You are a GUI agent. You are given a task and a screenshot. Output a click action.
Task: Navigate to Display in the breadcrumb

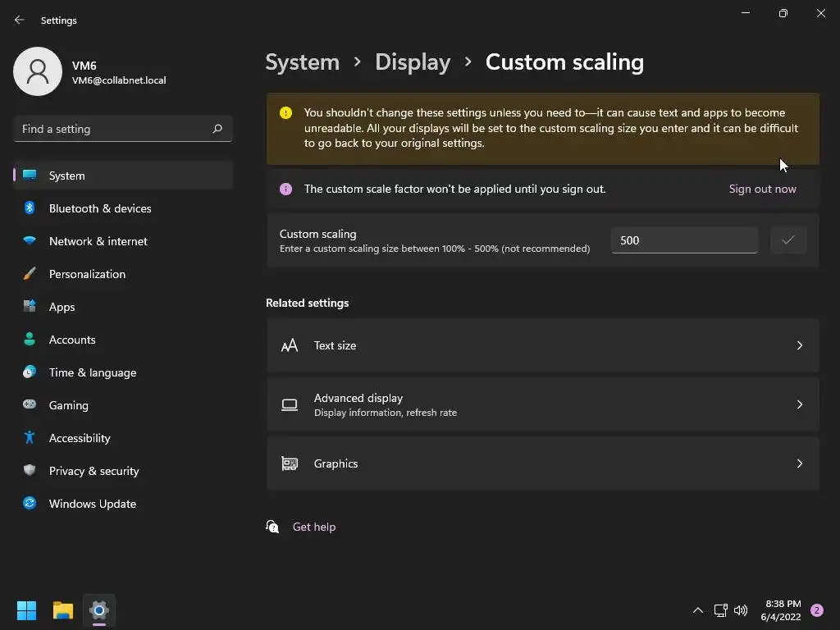point(413,62)
